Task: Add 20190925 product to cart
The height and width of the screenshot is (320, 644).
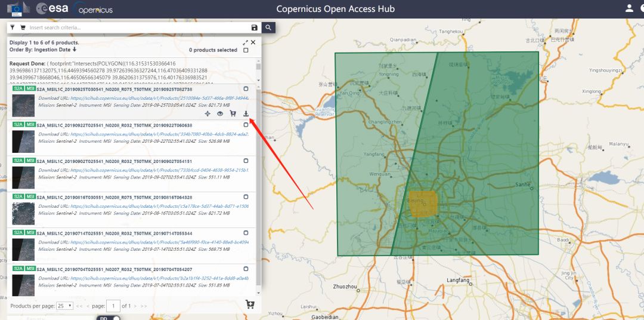Action: [x=233, y=113]
